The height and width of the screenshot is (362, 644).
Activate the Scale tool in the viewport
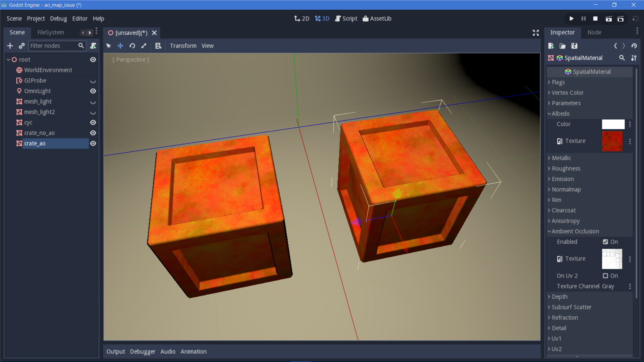144,46
